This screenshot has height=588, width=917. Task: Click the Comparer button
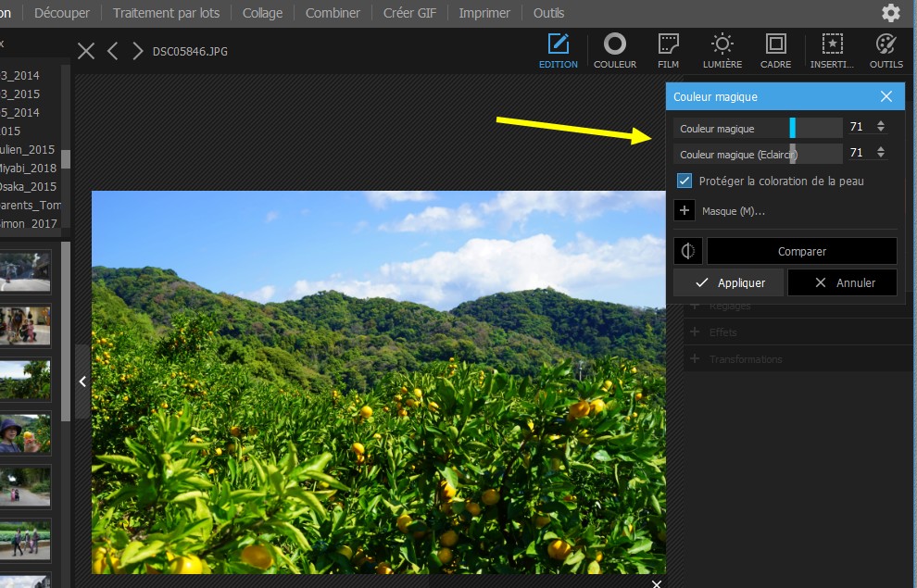point(802,251)
